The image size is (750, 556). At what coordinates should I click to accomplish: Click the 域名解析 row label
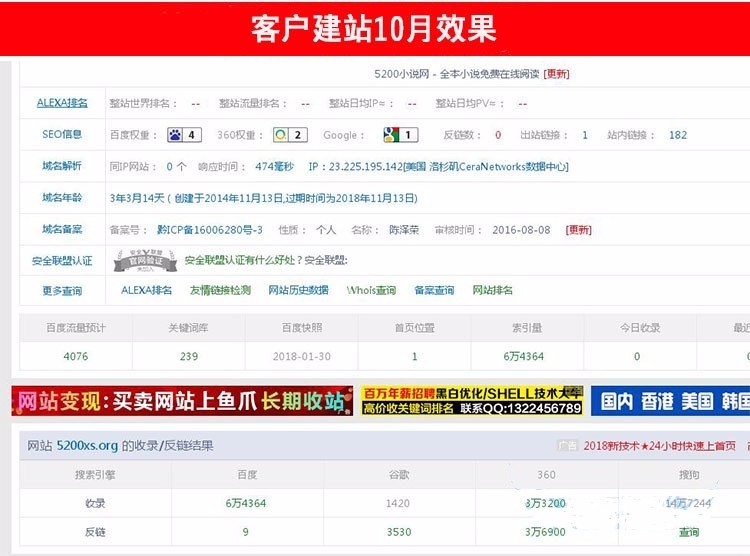[62, 166]
